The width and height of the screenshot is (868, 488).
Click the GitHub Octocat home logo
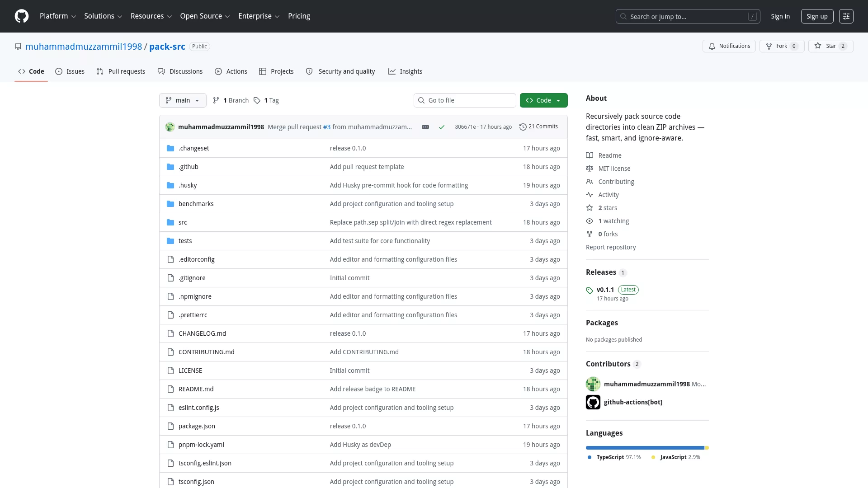pos(22,16)
